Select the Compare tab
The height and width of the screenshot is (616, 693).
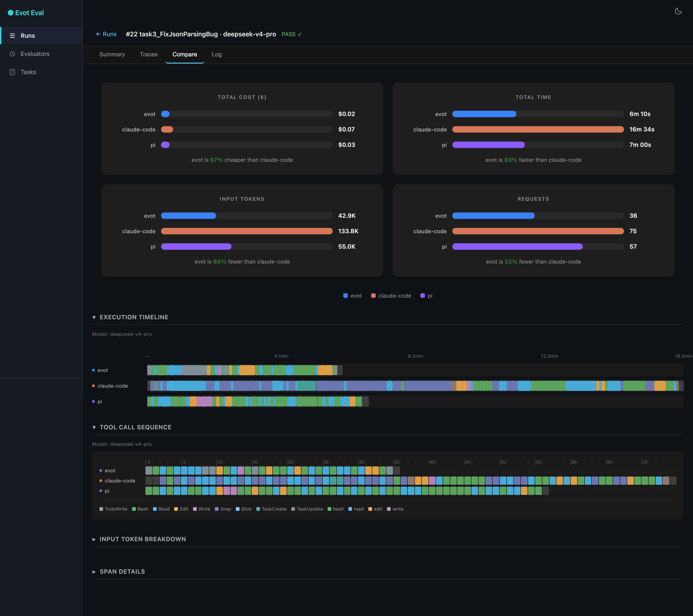pos(185,54)
